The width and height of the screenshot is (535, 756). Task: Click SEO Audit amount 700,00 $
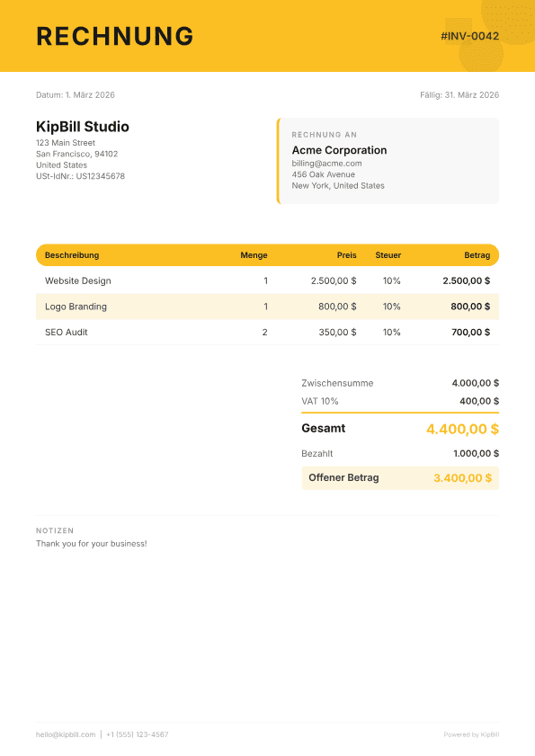471,333
